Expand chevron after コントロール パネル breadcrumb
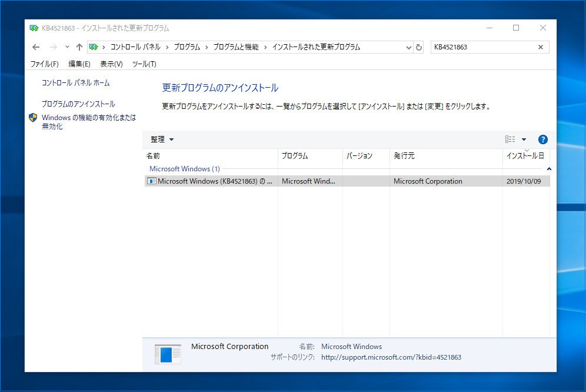Image resolution: width=586 pixels, height=392 pixels. [x=167, y=47]
